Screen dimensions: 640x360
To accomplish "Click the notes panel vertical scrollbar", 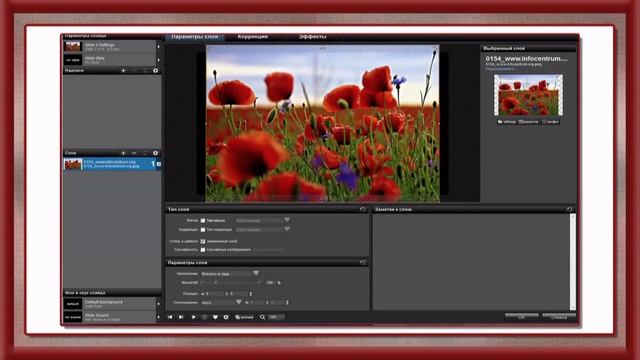I will click(573, 262).
